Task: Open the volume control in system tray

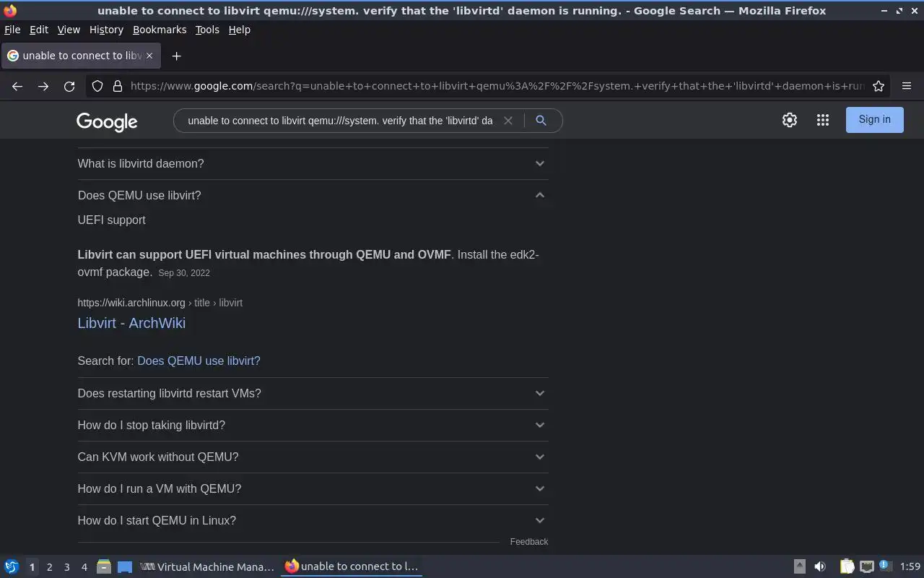Action: (x=820, y=566)
